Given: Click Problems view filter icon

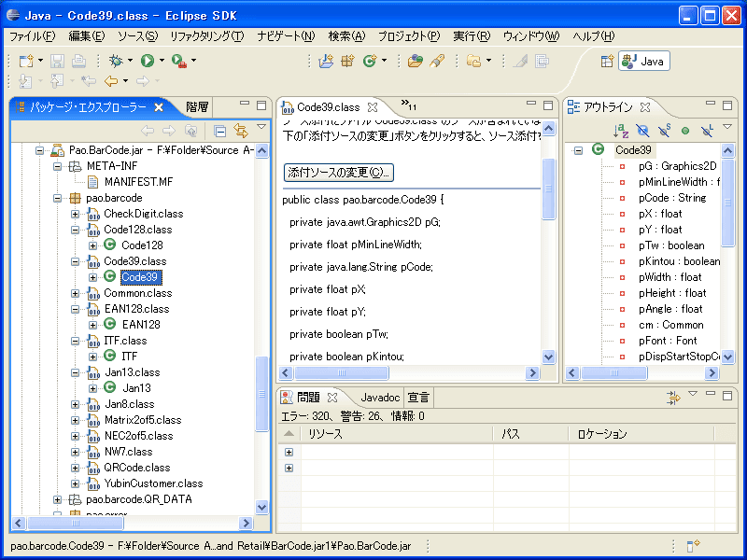Looking at the screenshot, I should 673,398.
